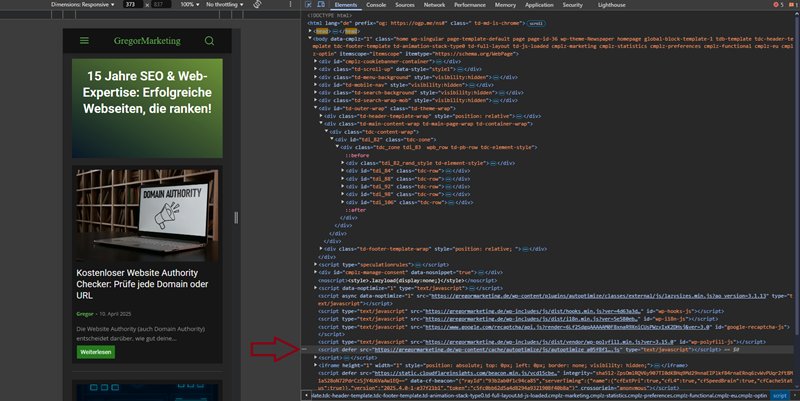
Task: Select the ::before pseudo-element row
Action: click(357, 155)
